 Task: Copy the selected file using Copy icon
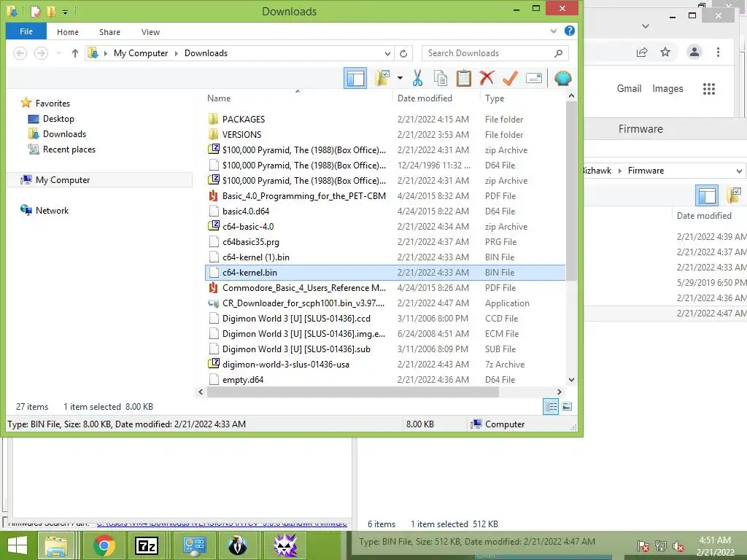click(x=441, y=78)
